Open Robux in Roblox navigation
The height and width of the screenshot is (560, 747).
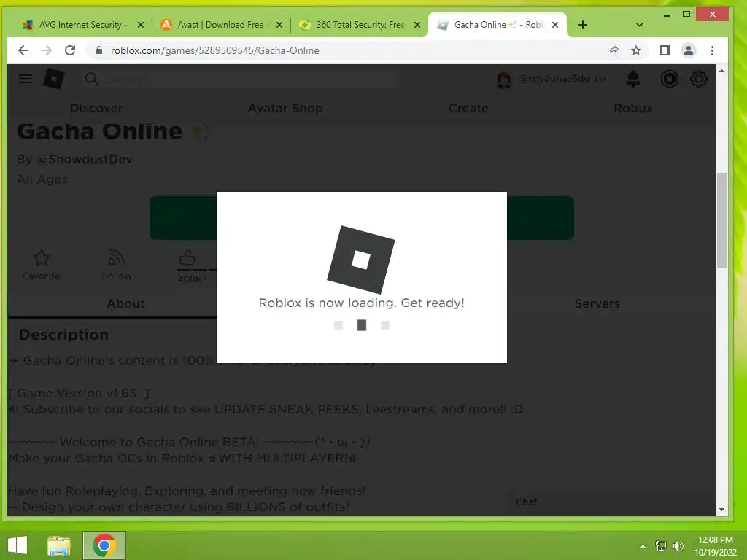(x=632, y=108)
